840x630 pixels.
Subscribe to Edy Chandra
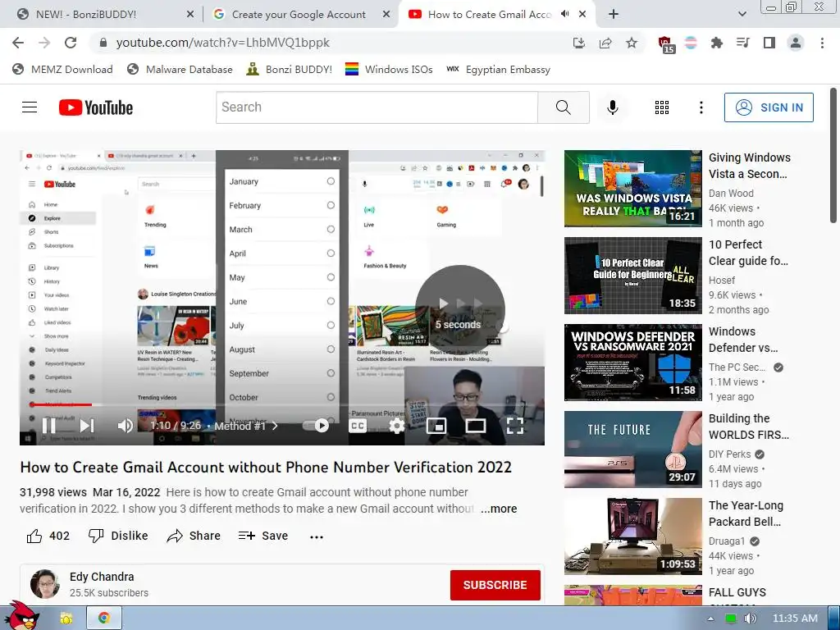[x=495, y=585]
